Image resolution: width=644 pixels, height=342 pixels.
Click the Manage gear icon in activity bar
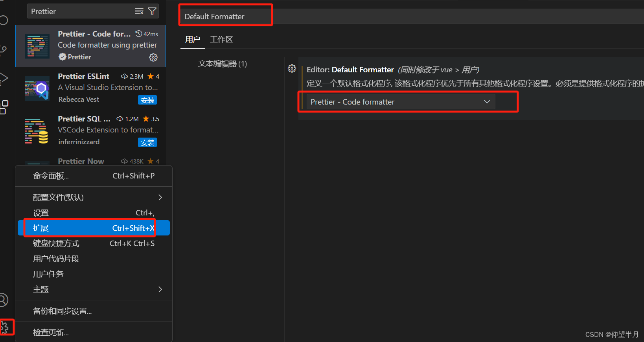pos(4,327)
